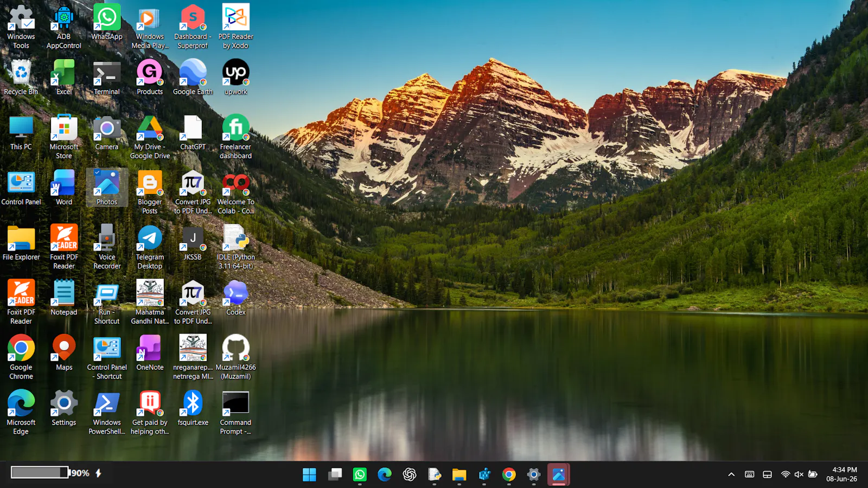868x488 pixels.
Task: Select the fsquirt.exe Bluetooth shortcut
Action: 193,408
